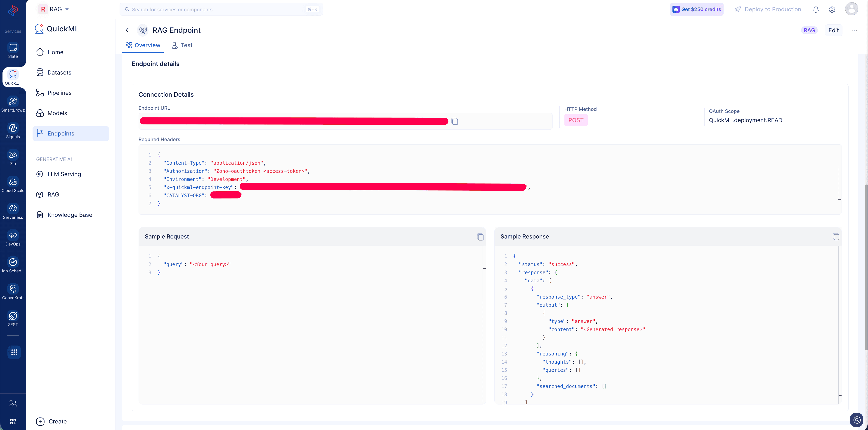Copy the Sample Request code
868x430 pixels.
(x=480, y=237)
